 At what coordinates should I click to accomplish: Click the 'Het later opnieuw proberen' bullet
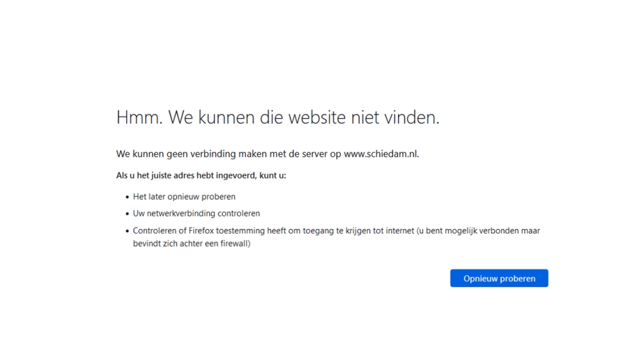[184, 197]
